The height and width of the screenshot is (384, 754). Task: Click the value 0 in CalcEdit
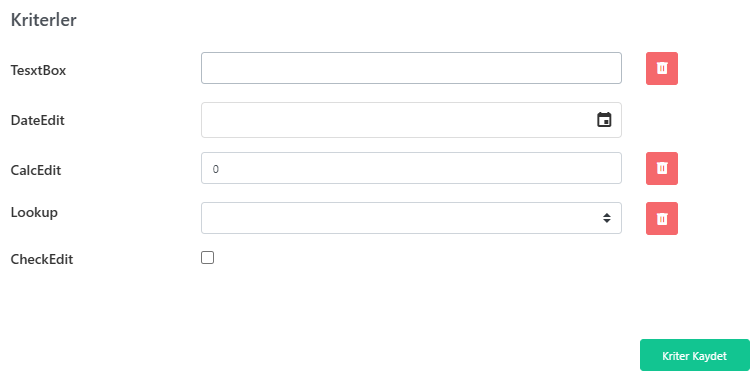click(215, 169)
